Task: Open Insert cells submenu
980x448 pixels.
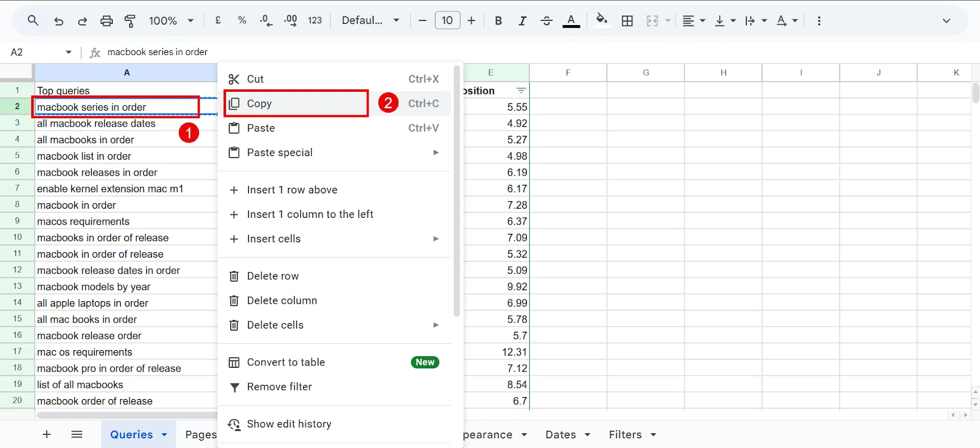Action: pos(334,239)
